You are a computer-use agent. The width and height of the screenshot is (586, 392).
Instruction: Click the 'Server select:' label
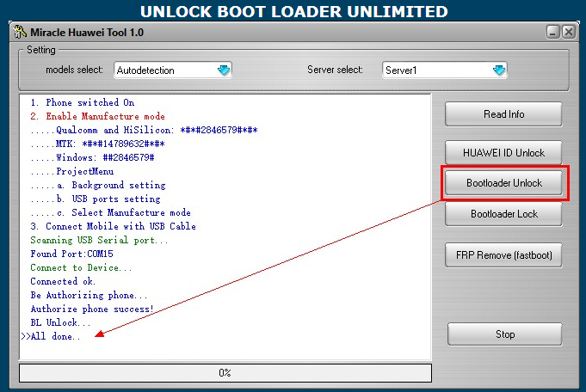pos(335,70)
